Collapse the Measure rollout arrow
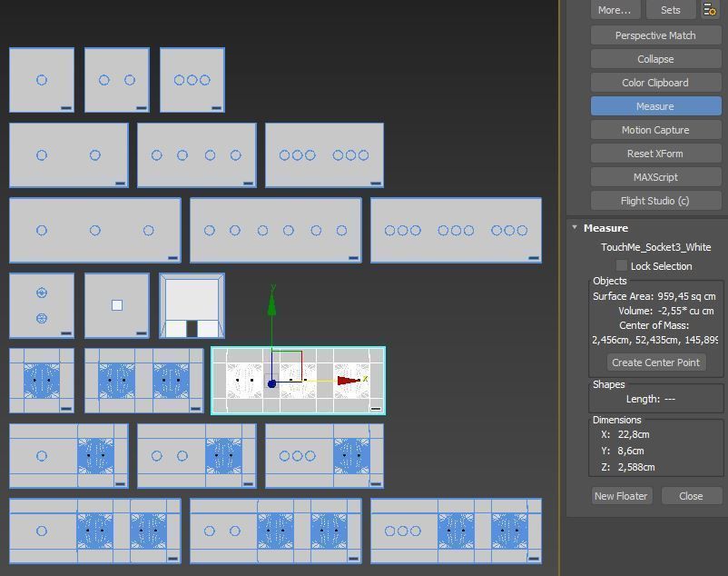Image resolution: width=728 pixels, height=576 pixels. (x=575, y=228)
